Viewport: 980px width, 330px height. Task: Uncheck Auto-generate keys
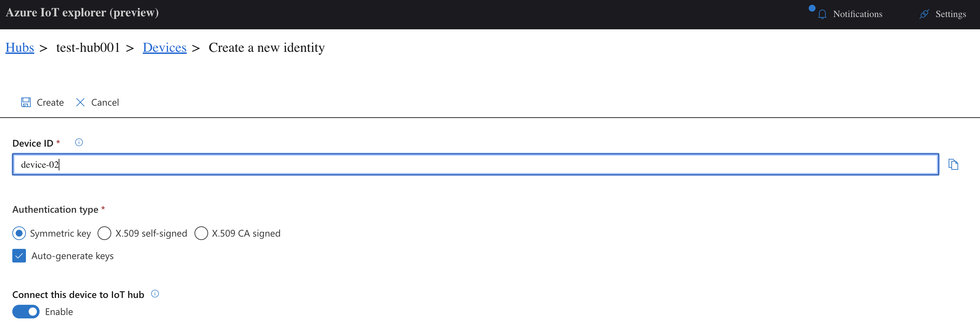point(19,255)
